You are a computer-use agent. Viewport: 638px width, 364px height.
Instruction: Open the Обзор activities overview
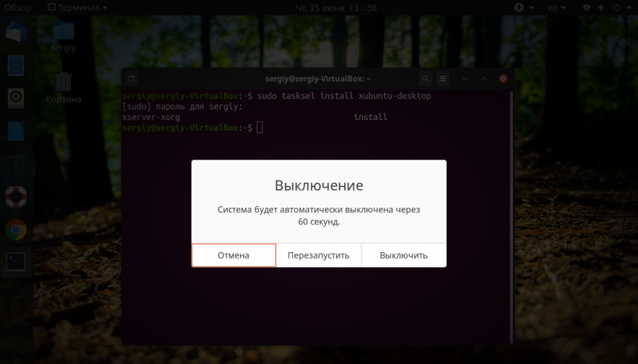point(18,8)
